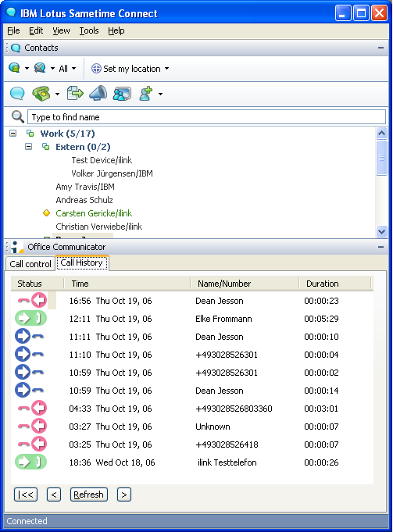
Task: Minimize the Contacts panel
Action: pos(380,48)
